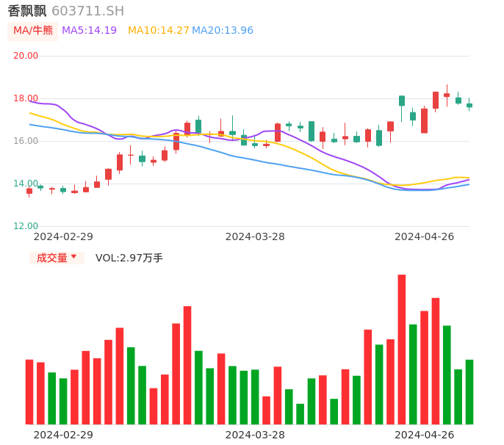Click the 18.00 price axis label
Image resolution: width=504 pixels, height=445 pixels.
(26, 98)
